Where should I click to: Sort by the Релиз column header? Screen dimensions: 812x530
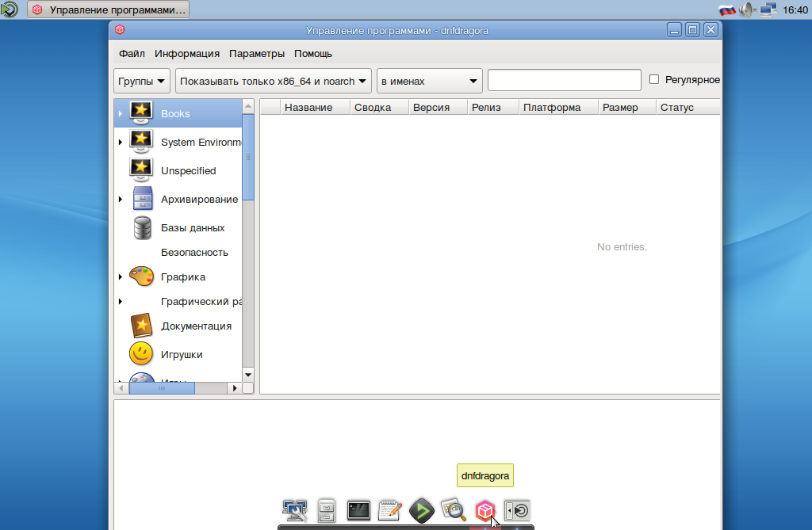tap(493, 107)
